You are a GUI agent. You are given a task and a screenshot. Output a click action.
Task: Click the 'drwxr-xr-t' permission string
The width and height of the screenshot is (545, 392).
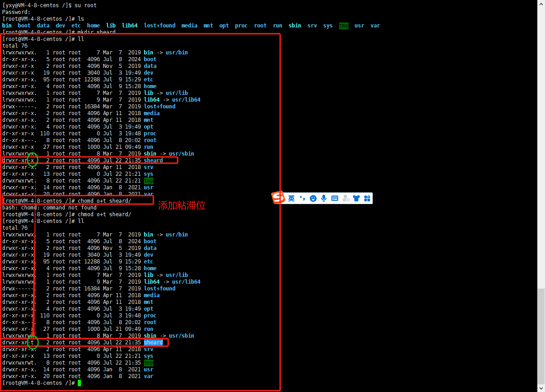(x=18, y=343)
